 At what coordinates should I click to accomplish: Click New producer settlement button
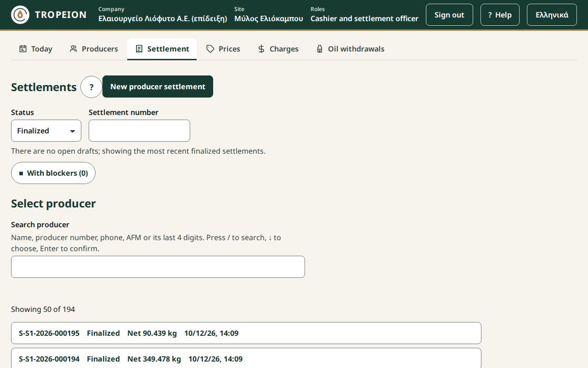coord(158,86)
